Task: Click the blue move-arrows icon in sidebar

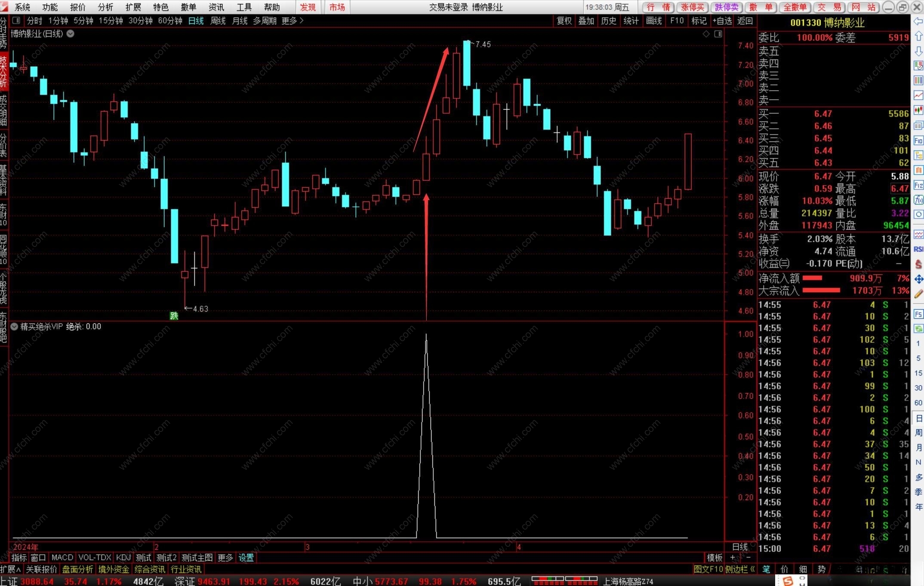Action: tap(918, 279)
